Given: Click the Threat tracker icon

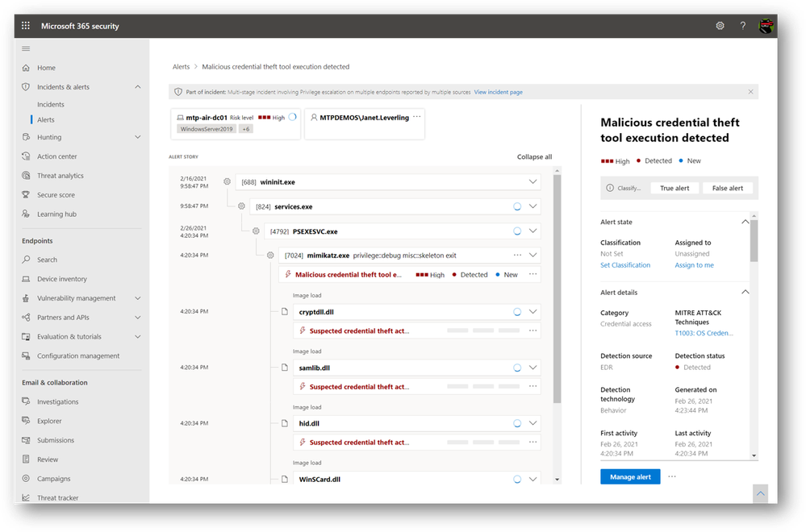Looking at the screenshot, I should 26,497.
